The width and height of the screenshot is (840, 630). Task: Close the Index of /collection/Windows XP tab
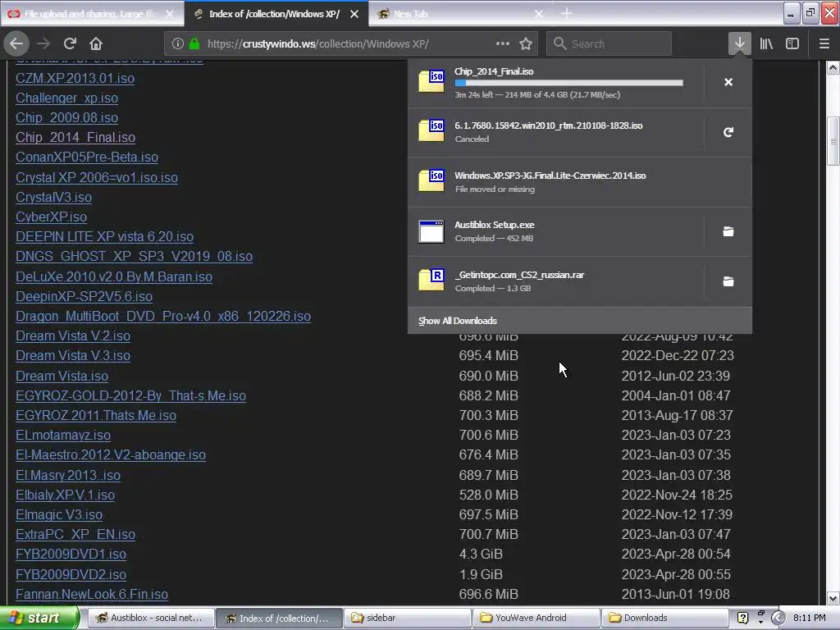354,14
